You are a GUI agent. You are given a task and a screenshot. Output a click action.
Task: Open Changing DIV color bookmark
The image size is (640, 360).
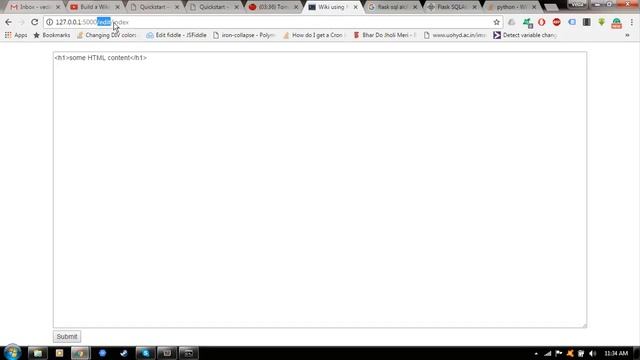pyautogui.click(x=107, y=36)
